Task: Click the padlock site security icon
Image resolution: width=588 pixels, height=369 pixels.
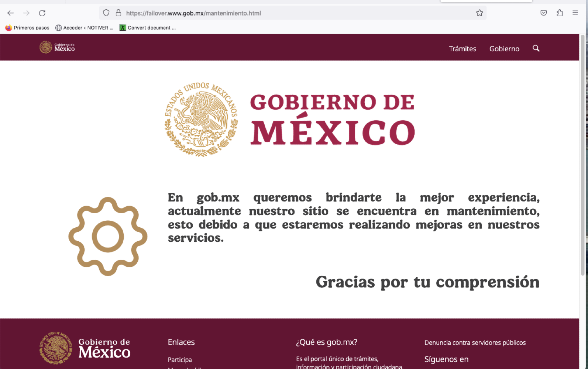Action: coord(118,13)
